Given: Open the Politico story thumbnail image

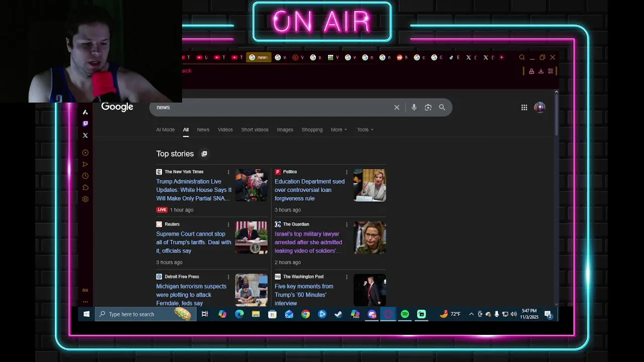Looking at the screenshot, I should click(x=369, y=185).
